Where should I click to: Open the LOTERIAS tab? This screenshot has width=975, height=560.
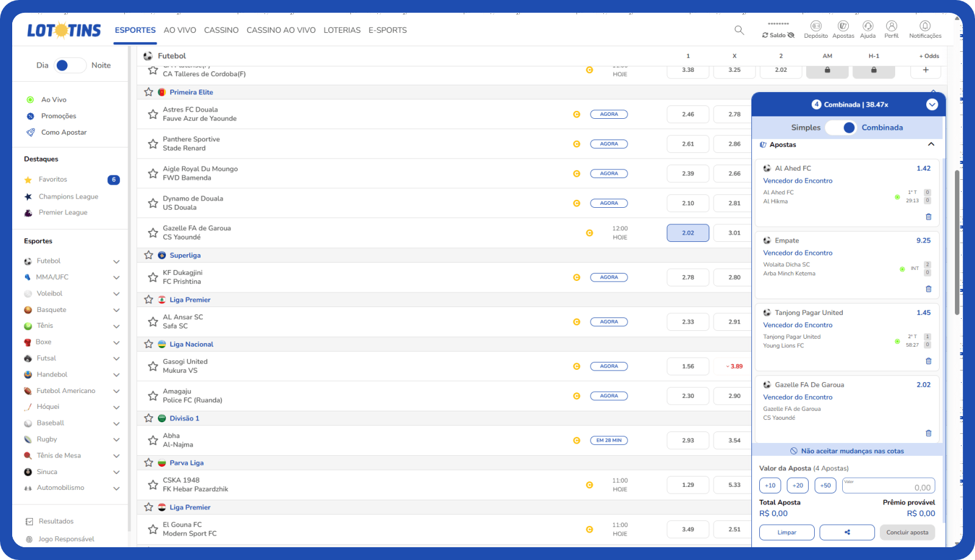342,30
